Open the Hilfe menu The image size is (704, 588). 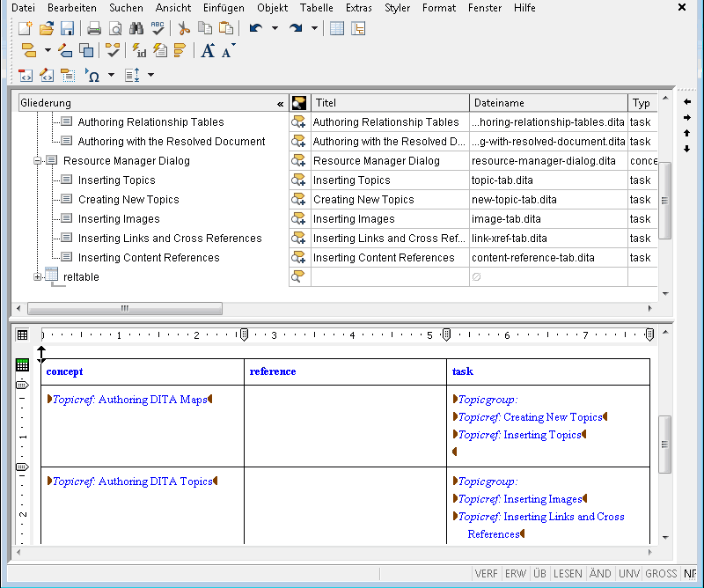[524, 8]
